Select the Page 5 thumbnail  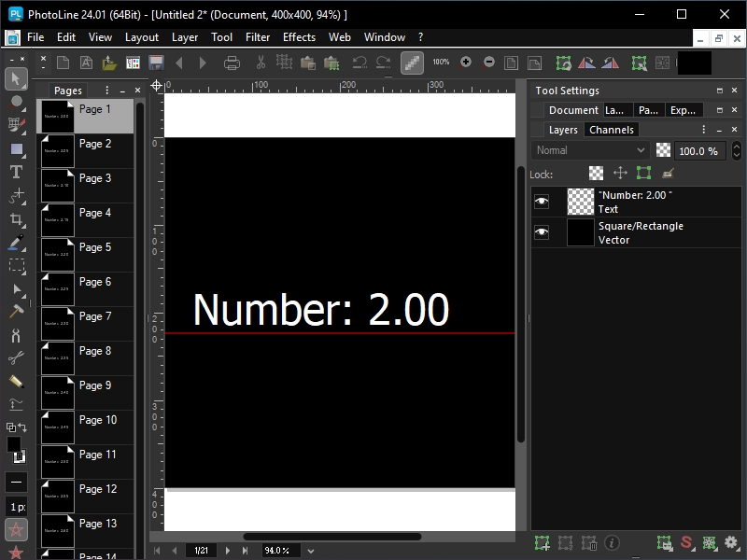click(58, 255)
